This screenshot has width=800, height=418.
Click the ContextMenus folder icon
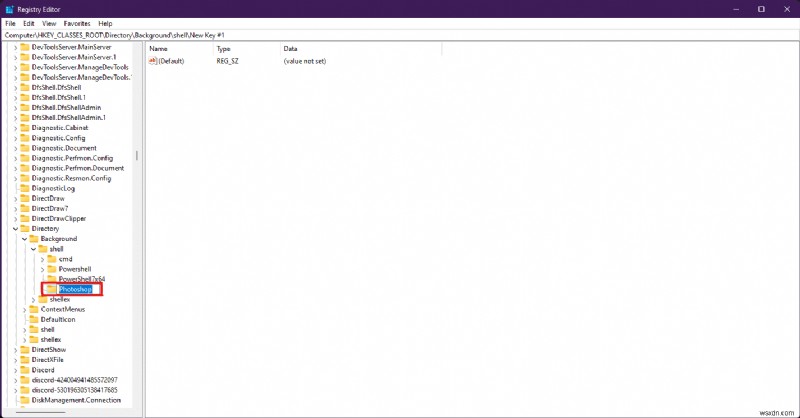point(34,309)
